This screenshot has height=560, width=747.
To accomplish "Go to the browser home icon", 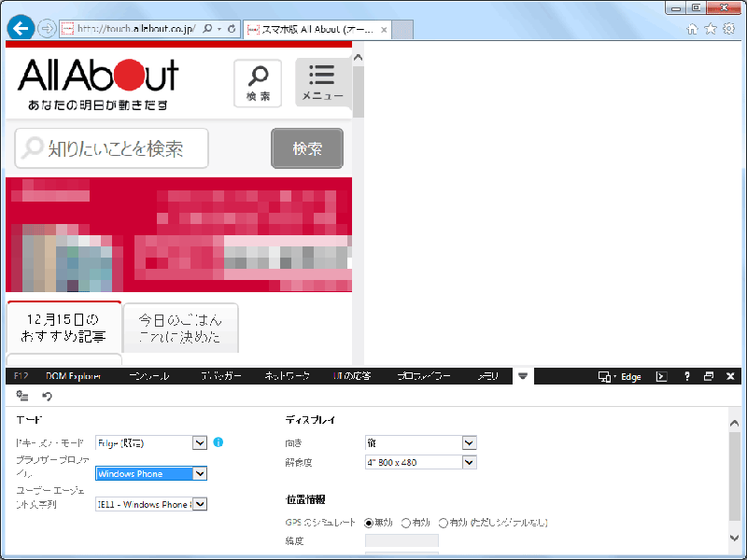I will (x=693, y=29).
